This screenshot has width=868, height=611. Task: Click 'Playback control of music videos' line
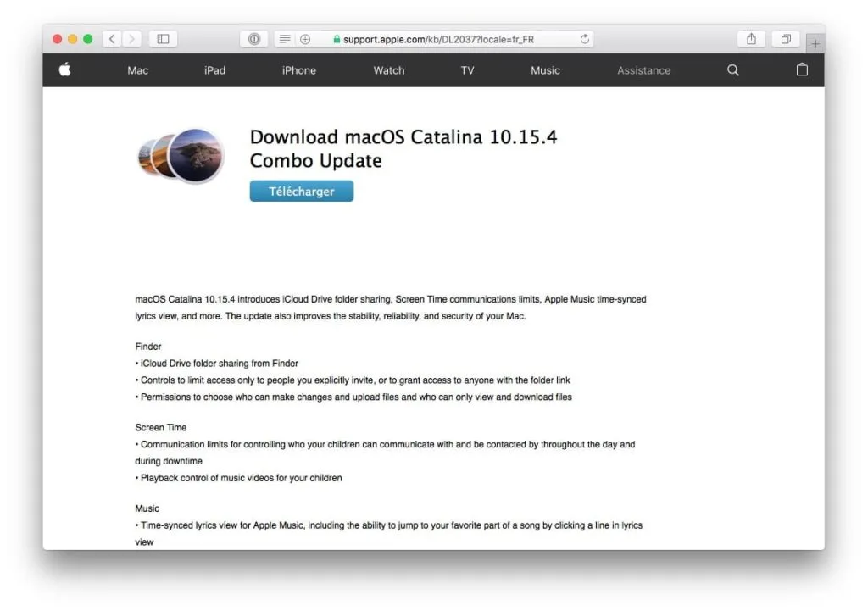238,478
